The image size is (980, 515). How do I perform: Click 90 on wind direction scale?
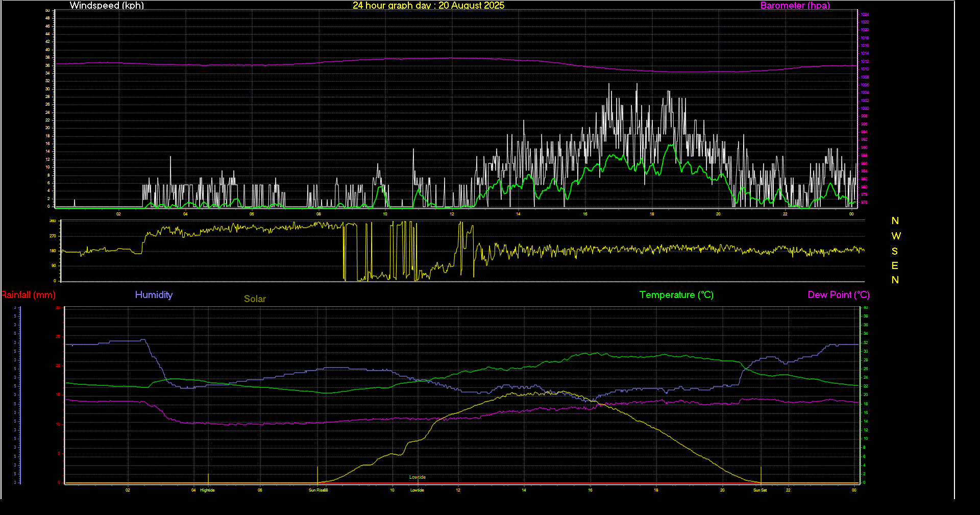[54, 265]
